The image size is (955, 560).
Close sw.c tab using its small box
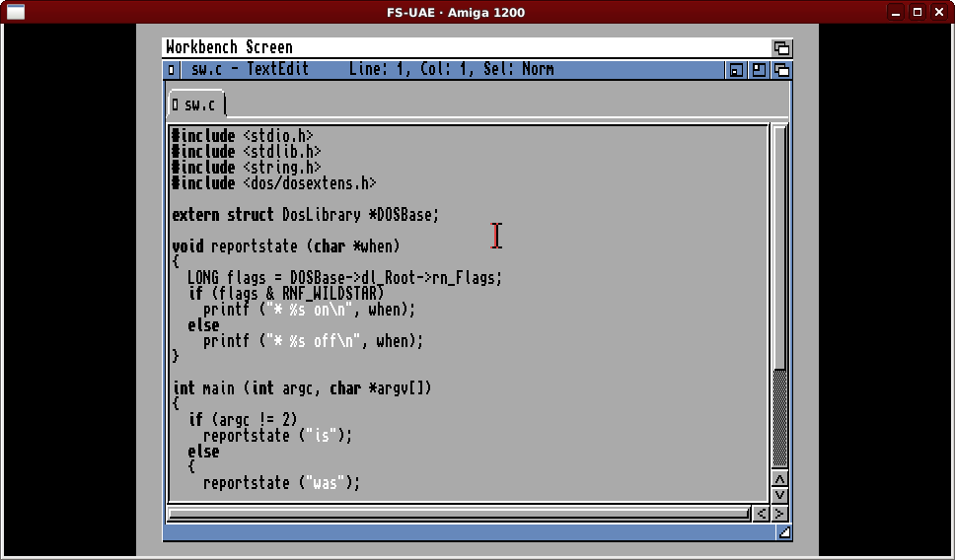tap(176, 105)
